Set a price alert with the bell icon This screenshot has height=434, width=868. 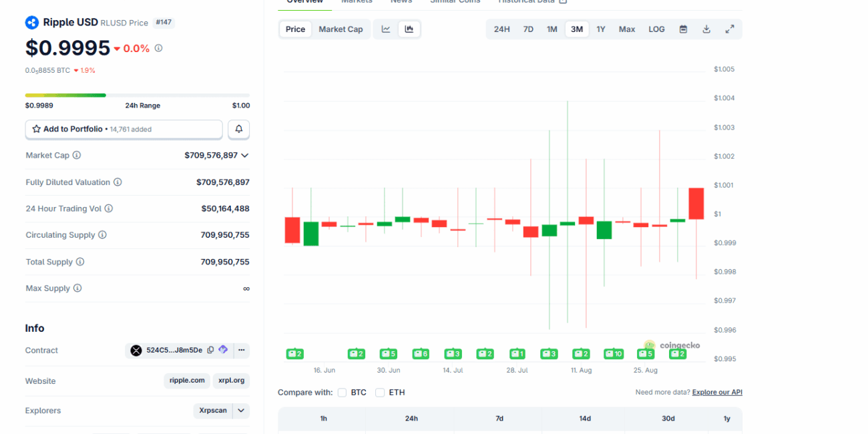click(x=239, y=129)
